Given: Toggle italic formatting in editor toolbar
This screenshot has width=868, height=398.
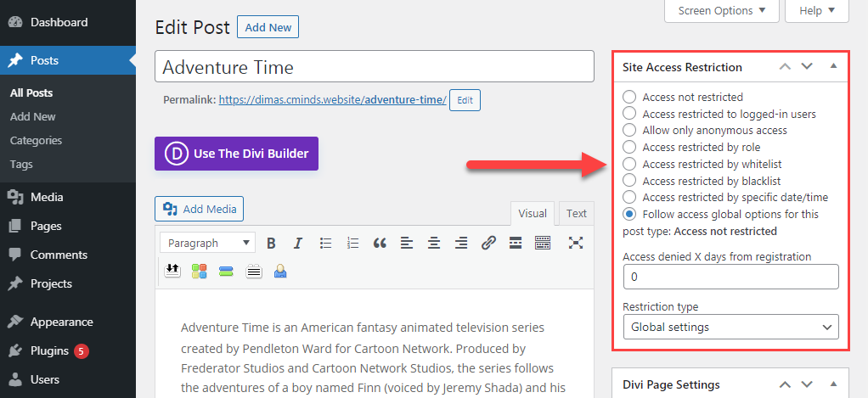Looking at the screenshot, I should pos(298,243).
